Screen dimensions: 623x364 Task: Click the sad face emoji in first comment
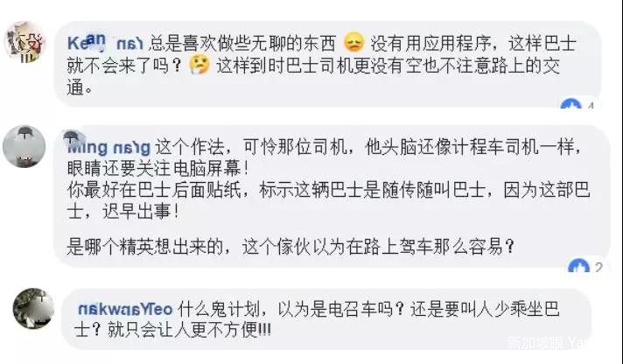click(353, 42)
